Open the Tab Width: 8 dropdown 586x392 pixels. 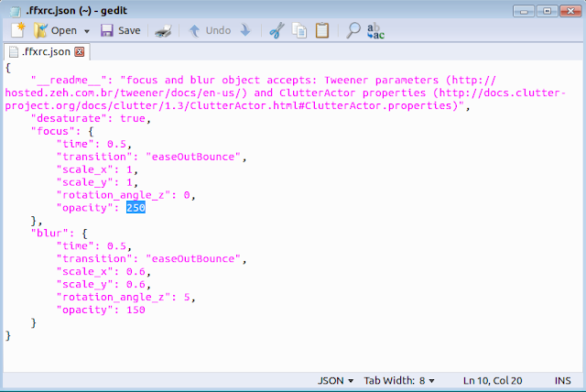click(x=399, y=380)
